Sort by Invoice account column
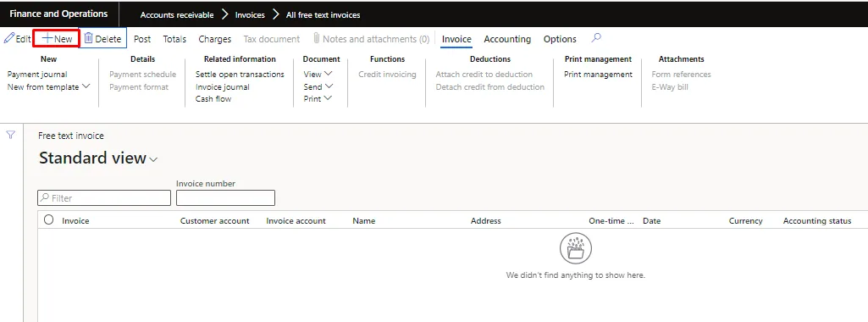 pyautogui.click(x=296, y=220)
